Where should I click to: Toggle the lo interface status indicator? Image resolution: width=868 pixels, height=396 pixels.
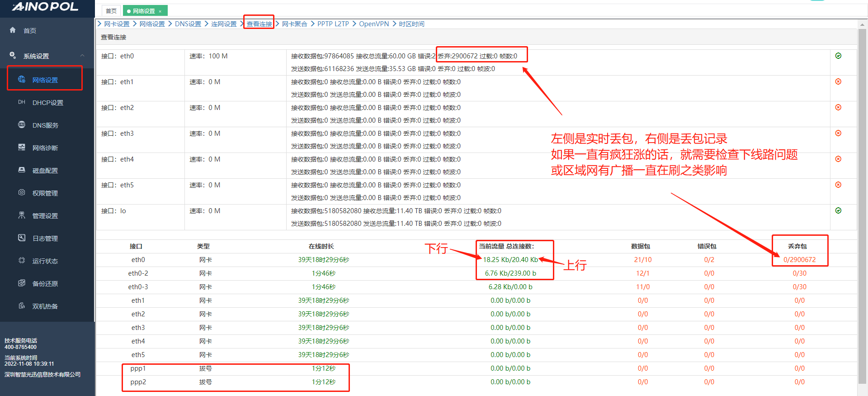click(838, 210)
